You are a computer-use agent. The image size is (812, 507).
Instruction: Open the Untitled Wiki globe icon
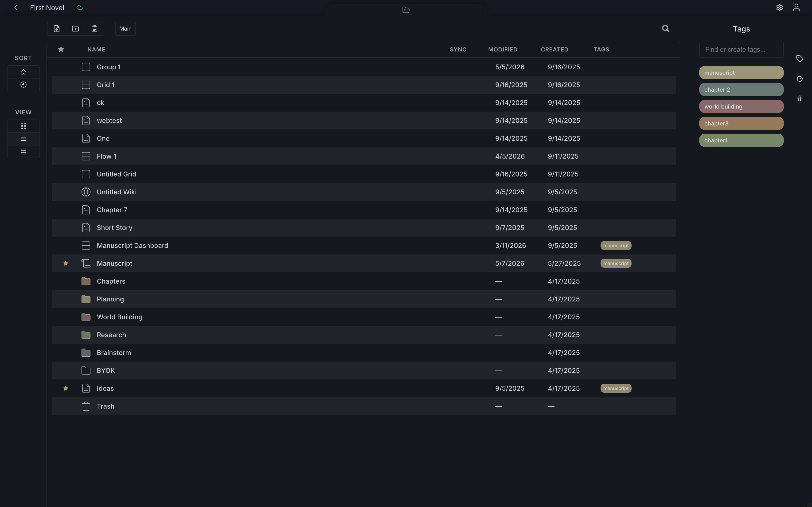coord(86,192)
